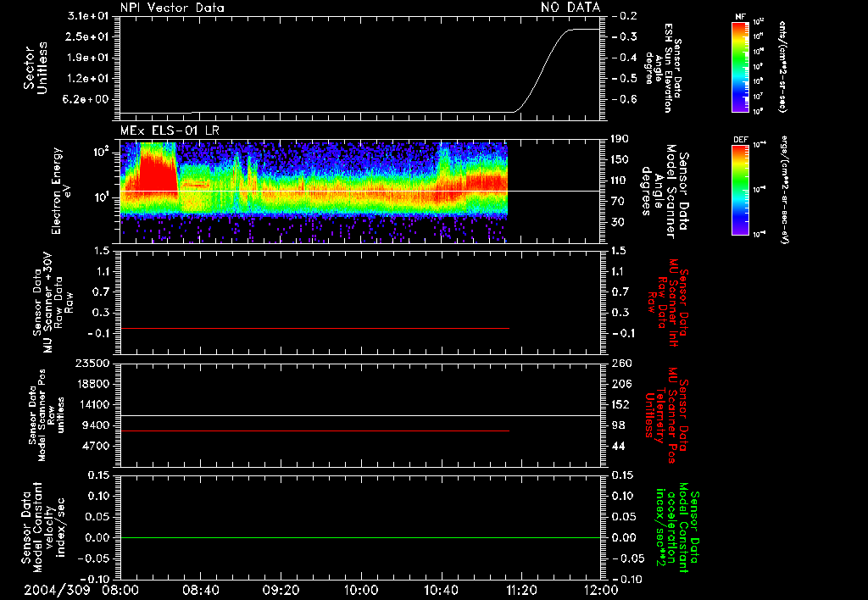
Task: Click the '-0.6' Sun Elevation axis value
Action: [x=625, y=100]
